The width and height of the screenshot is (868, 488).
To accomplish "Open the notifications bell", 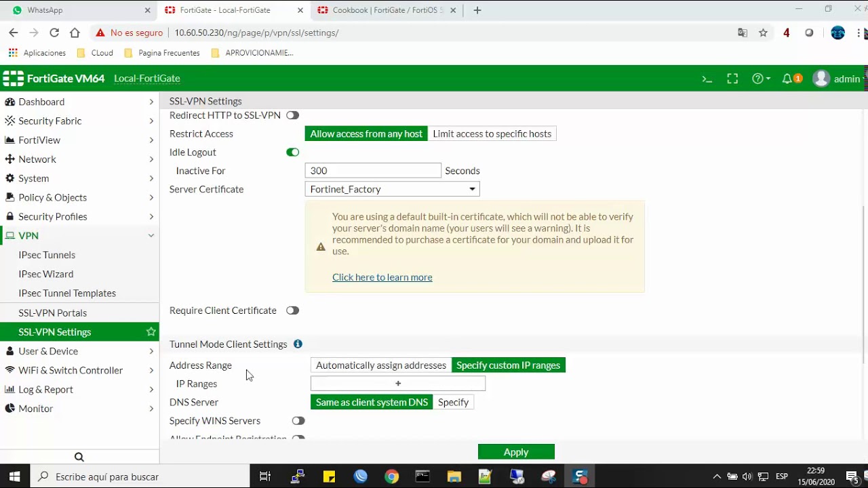I will 791,79.
